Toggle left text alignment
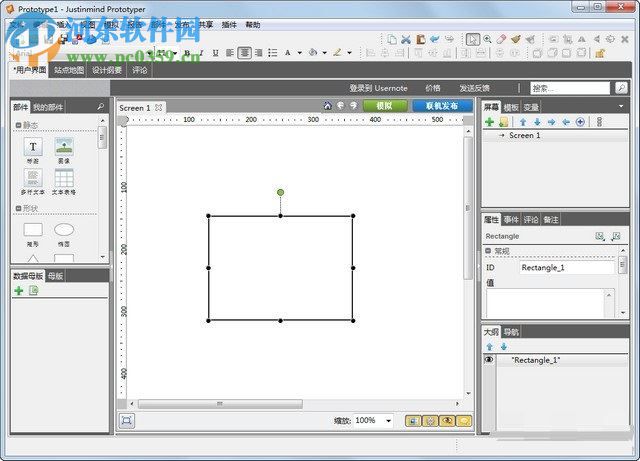The width and height of the screenshot is (640, 461). coord(230,53)
